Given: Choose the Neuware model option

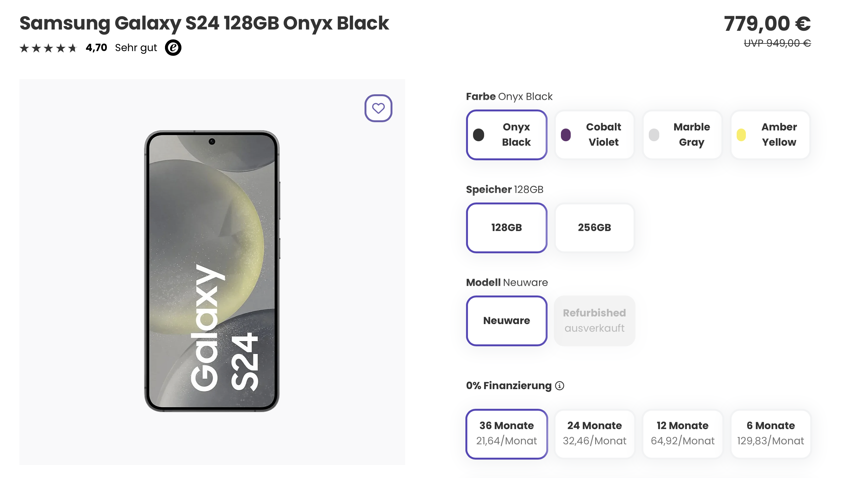Looking at the screenshot, I should pyautogui.click(x=506, y=321).
